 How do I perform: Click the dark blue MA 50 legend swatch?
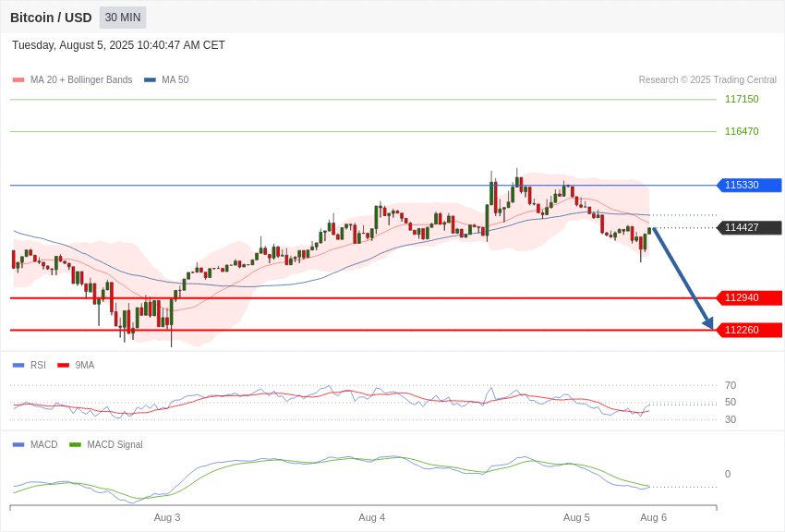click(x=150, y=79)
